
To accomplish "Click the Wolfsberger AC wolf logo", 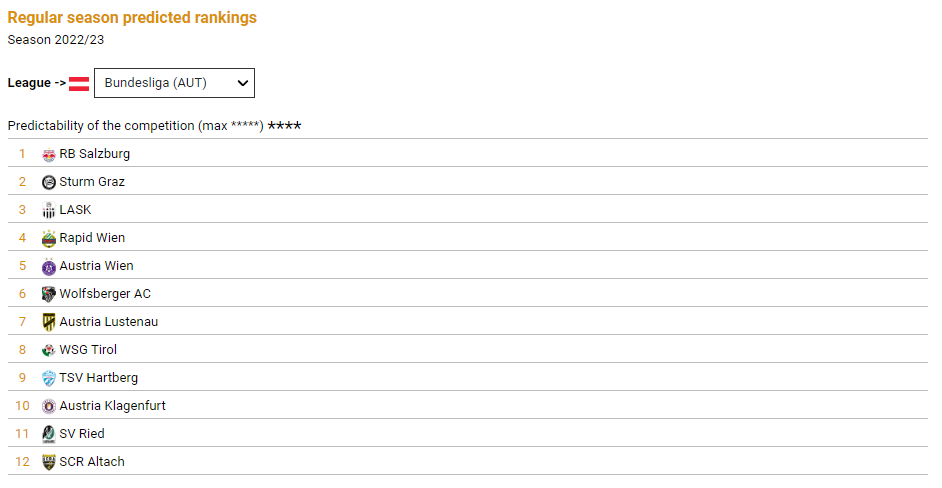I will [49, 294].
